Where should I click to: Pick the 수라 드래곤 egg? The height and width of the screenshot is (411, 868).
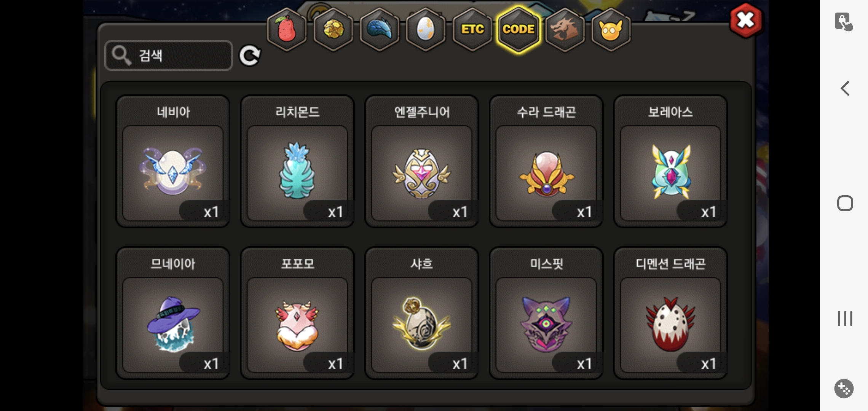point(546,161)
